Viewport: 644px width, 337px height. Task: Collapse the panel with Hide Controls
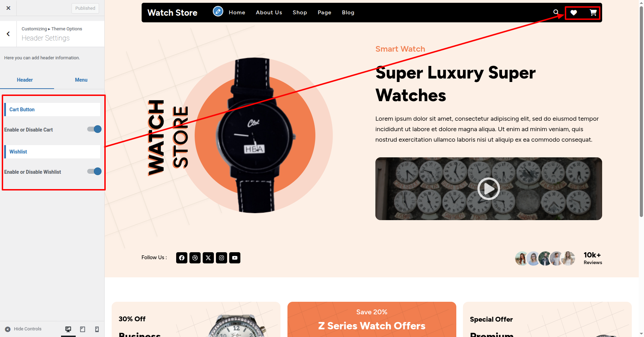pyautogui.click(x=23, y=329)
